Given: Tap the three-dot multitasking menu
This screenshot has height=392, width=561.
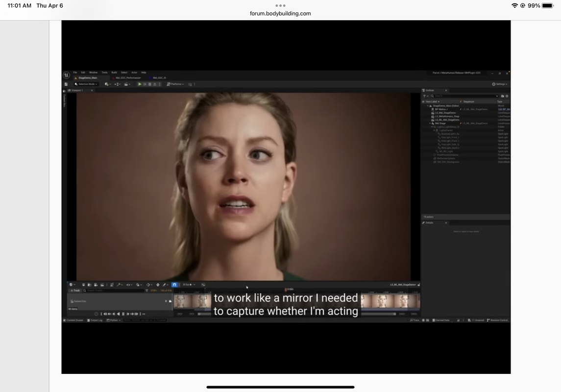Looking at the screenshot, I should pos(280,5).
